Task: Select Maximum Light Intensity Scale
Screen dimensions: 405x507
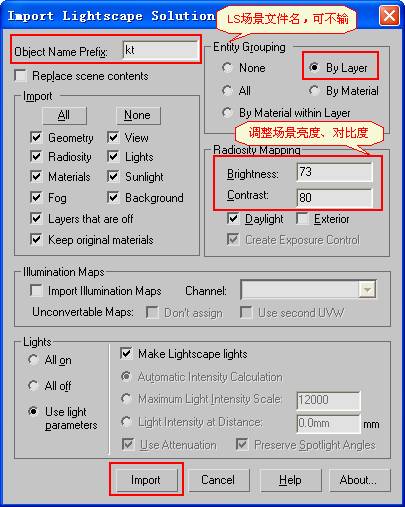Action: click(x=126, y=399)
